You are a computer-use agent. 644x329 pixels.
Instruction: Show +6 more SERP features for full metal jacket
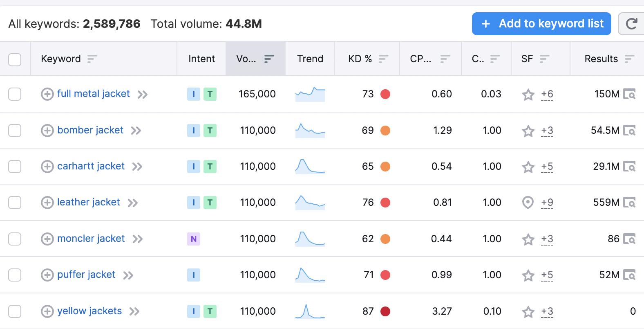coord(547,95)
